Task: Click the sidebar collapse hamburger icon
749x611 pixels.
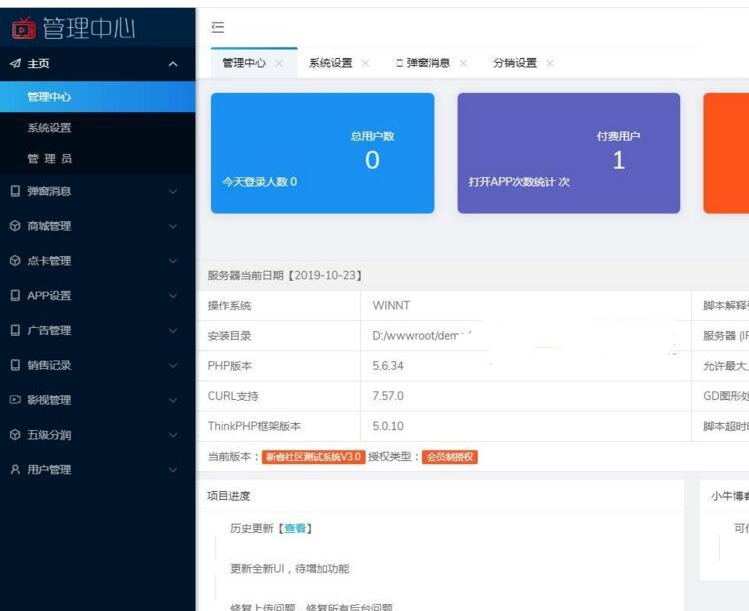Action: click(x=218, y=28)
